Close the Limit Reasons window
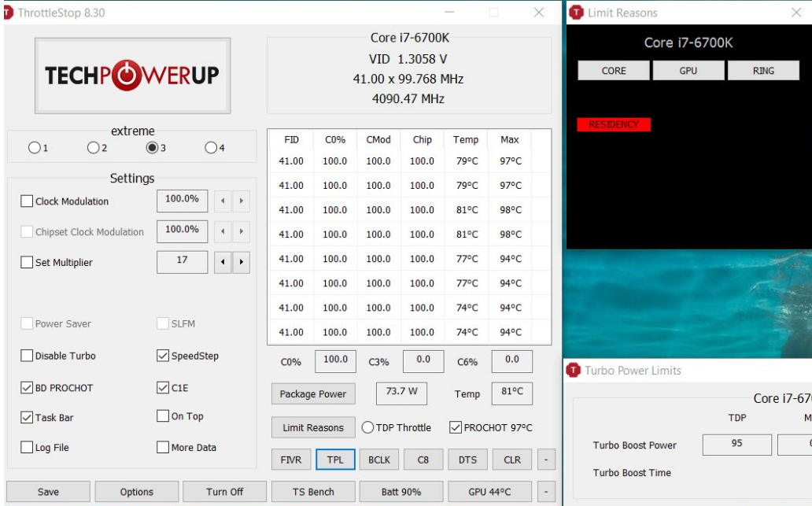812x506 pixels. click(796, 13)
